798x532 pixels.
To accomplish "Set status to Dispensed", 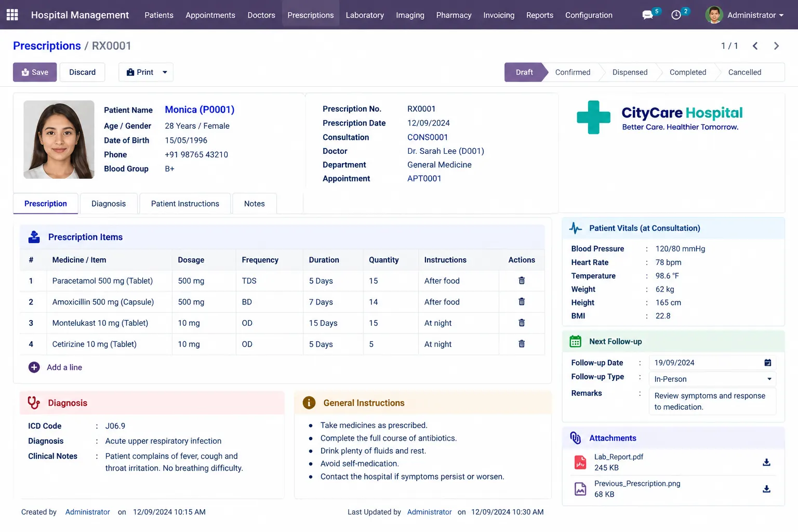I will [630, 72].
